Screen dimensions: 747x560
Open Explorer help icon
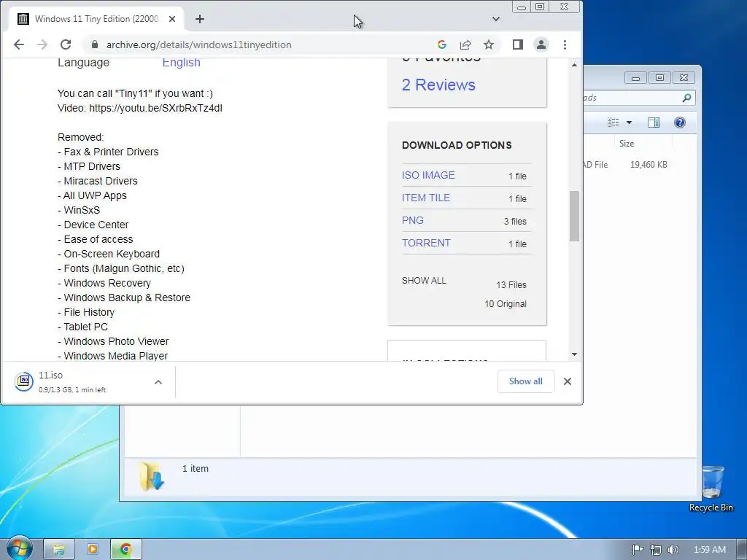coord(680,122)
